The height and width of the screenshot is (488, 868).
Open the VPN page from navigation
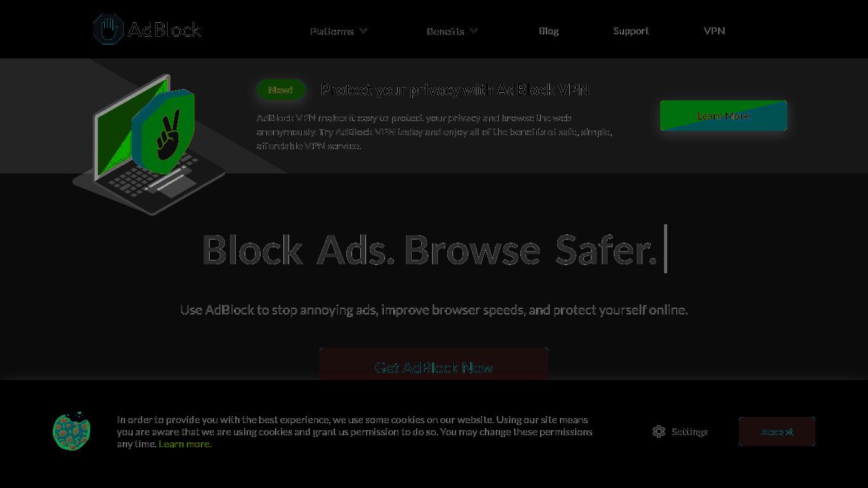point(714,30)
